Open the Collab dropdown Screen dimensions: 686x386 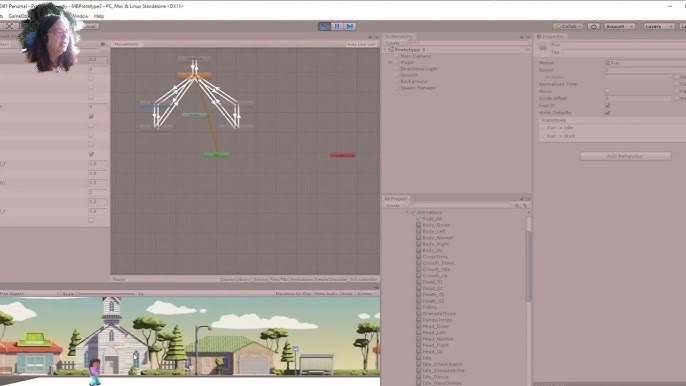(568, 26)
